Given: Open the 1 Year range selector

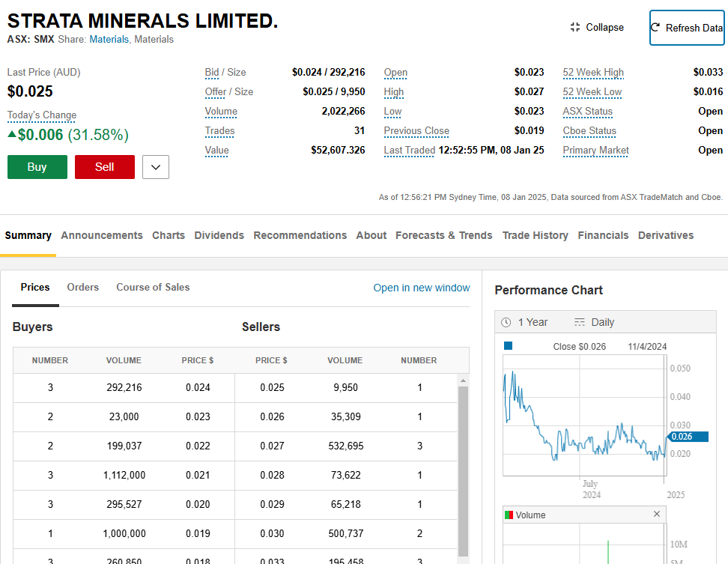Looking at the screenshot, I should [524, 322].
